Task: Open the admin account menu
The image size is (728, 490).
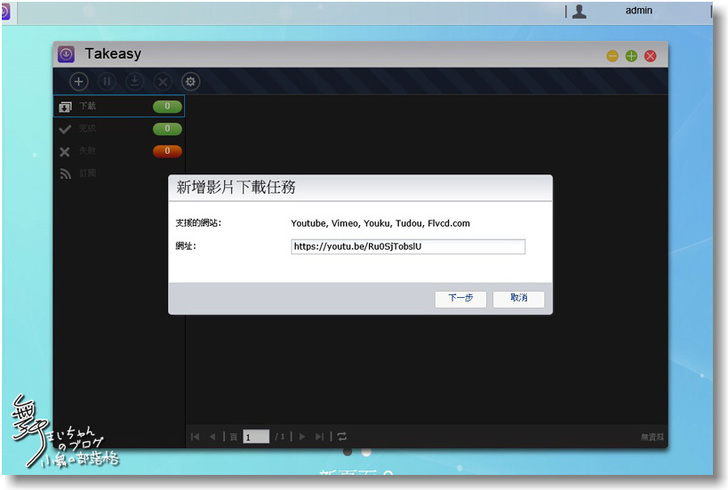Action: point(638,10)
